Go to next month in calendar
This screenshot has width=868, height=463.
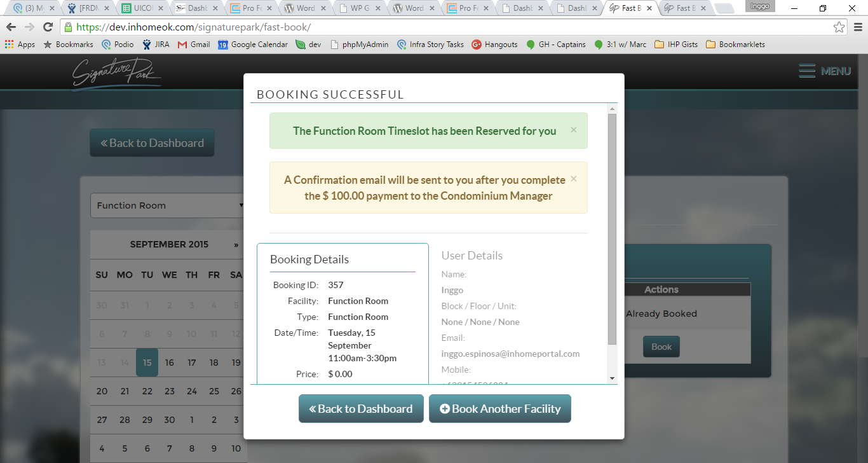(236, 245)
